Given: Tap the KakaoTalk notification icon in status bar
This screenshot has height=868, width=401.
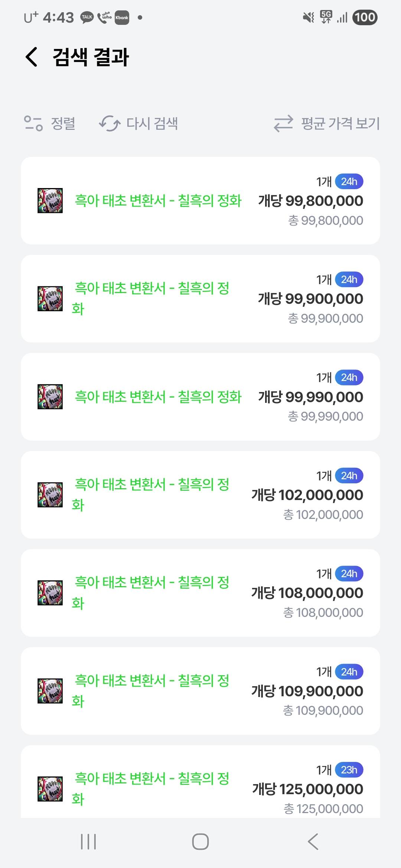Looking at the screenshot, I should 87,17.
